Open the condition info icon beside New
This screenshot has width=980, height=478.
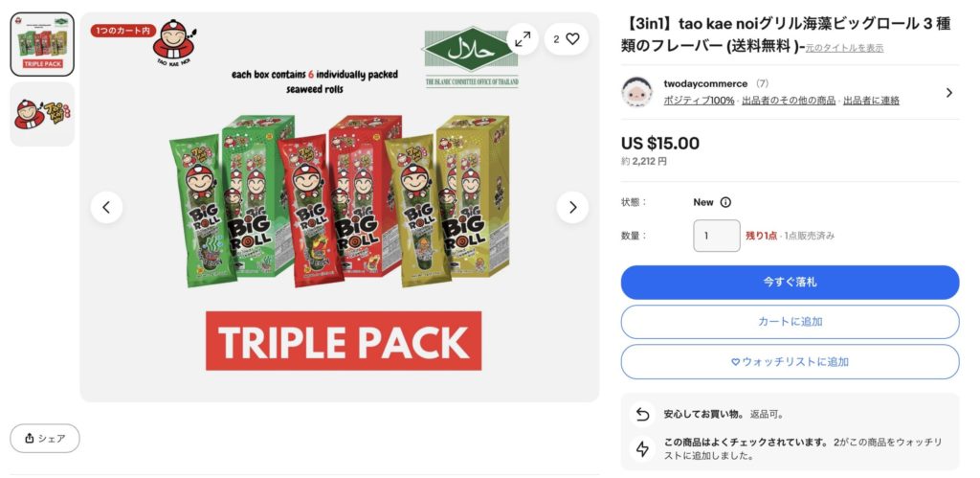pyautogui.click(x=725, y=202)
